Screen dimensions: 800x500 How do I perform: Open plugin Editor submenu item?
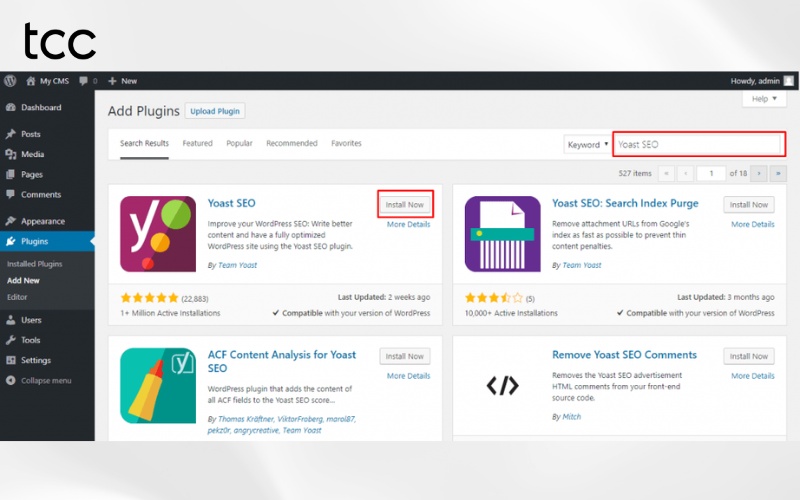[x=17, y=297]
